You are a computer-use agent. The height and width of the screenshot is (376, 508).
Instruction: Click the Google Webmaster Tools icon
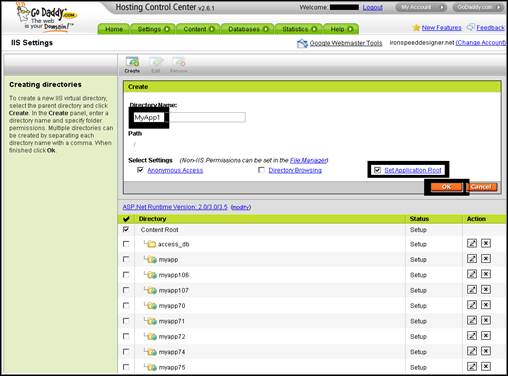pyautogui.click(x=302, y=43)
